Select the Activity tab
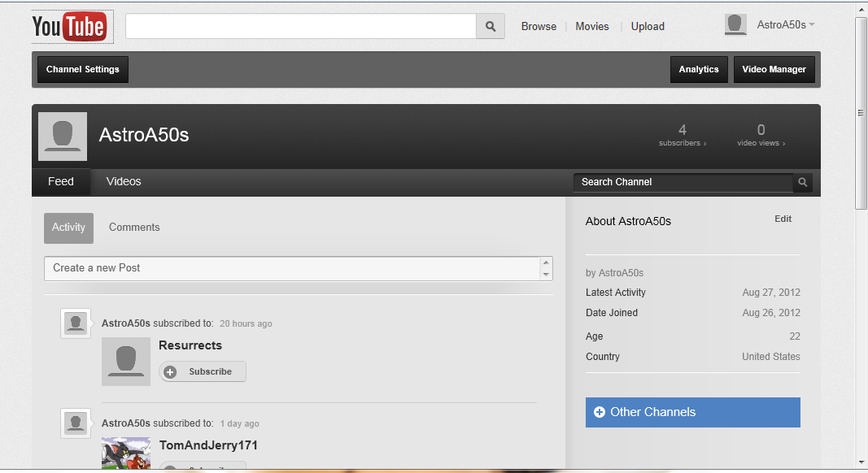The width and height of the screenshot is (868, 473). coord(68,228)
